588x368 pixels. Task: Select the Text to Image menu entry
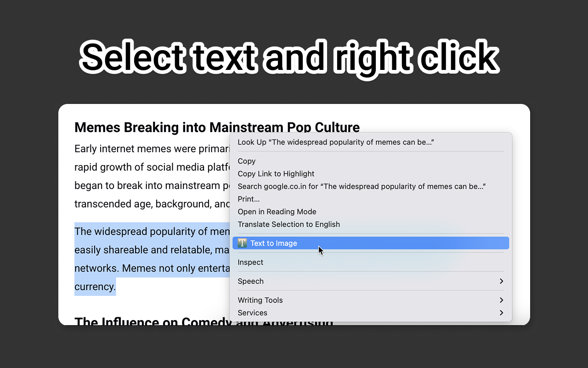[274, 243]
